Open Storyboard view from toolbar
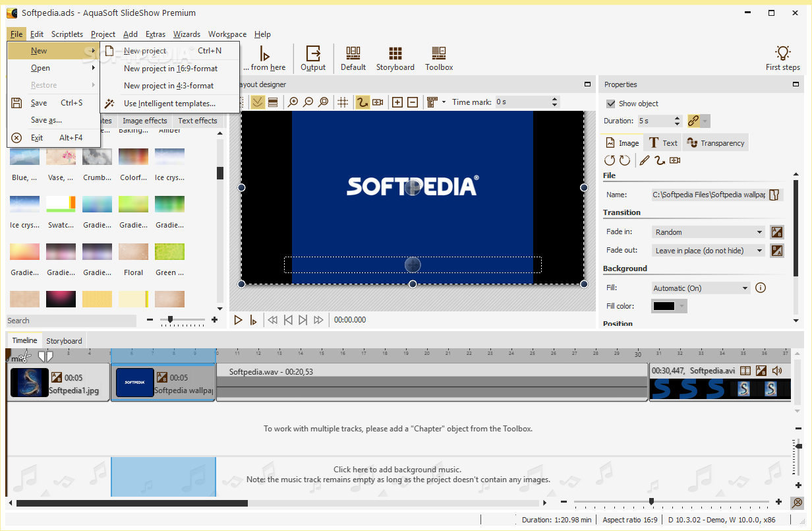Screen dimensions: 812x531 (x=395, y=58)
